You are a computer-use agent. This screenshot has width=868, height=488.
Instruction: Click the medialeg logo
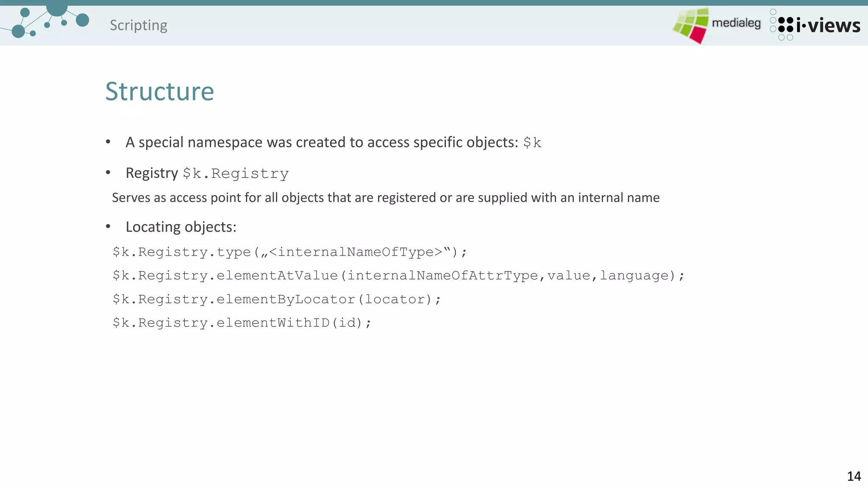click(x=716, y=25)
